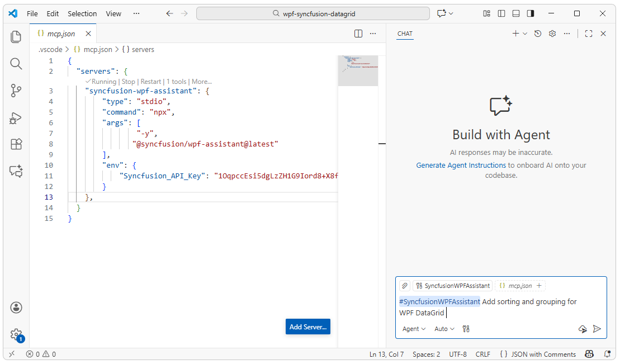Attach context using the paperclip icon
The height and width of the screenshot is (364, 620).
point(404,285)
